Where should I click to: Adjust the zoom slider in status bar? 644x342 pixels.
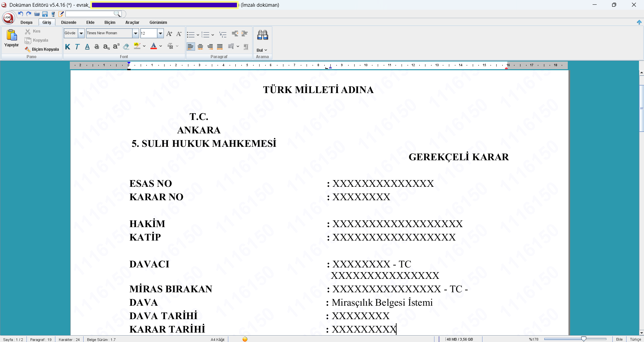(584, 339)
